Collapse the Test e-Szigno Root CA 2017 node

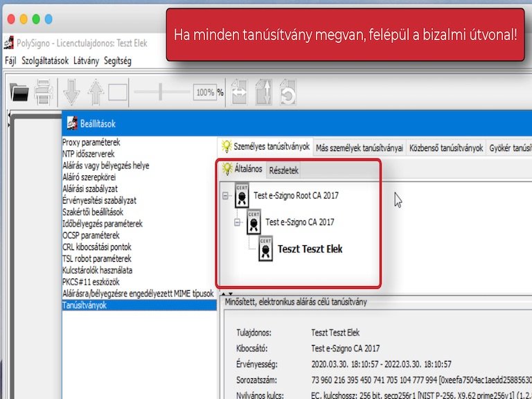click(225, 196)
